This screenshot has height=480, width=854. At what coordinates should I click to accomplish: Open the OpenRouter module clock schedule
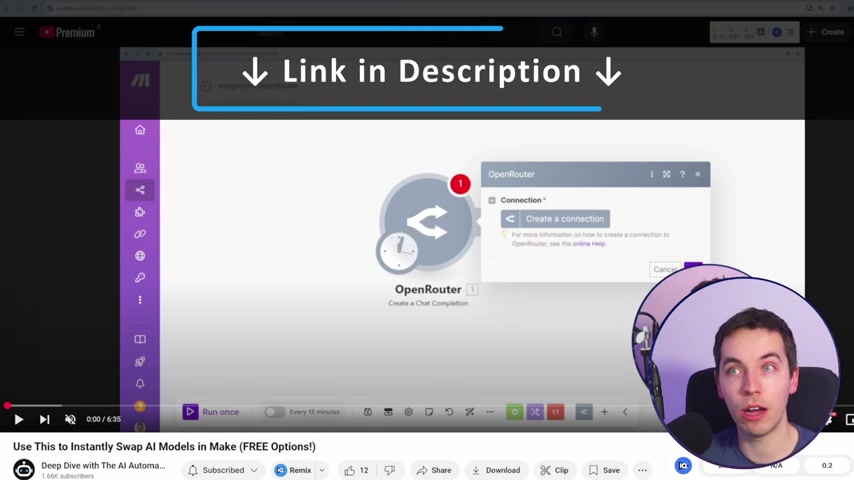pyautogui.click(x=398, y=251)
